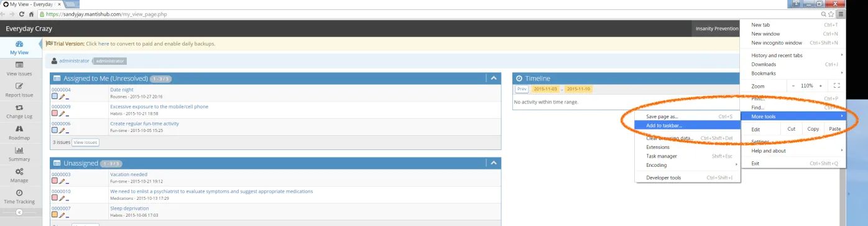
Task: Click the clock icon on Timeline header
Action: [x=519, y=78]
